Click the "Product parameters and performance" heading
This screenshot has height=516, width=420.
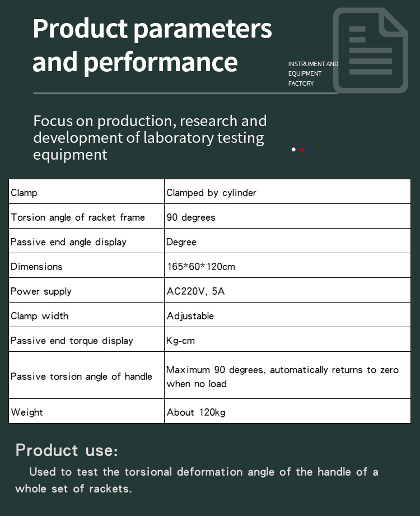coord(152,45)
